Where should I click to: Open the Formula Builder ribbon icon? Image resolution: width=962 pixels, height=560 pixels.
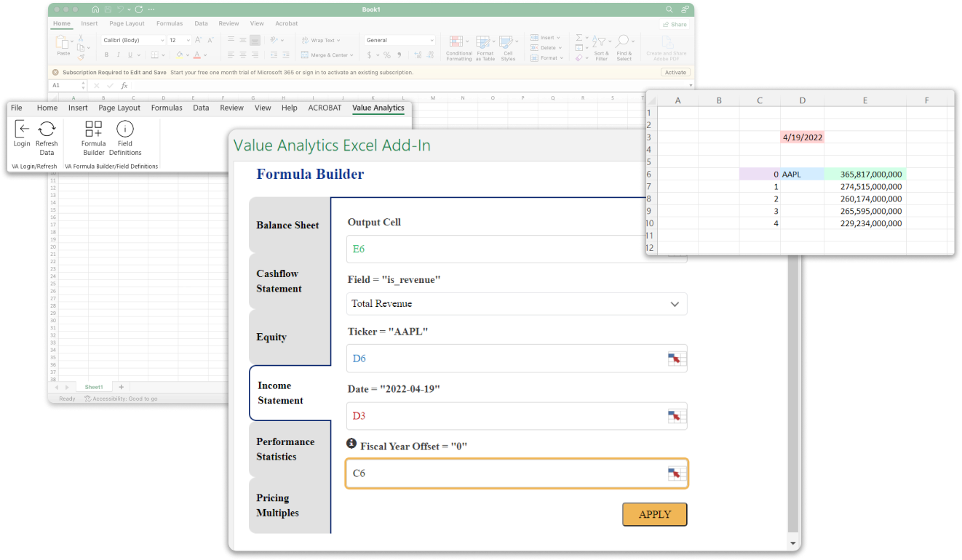pos(94,129)
